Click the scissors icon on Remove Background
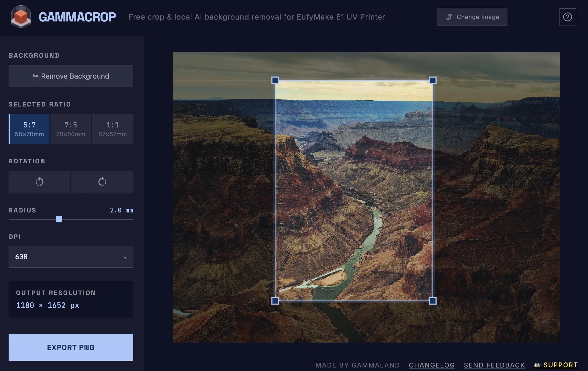Viewport: 588px width, 371px height. [36, 76]
